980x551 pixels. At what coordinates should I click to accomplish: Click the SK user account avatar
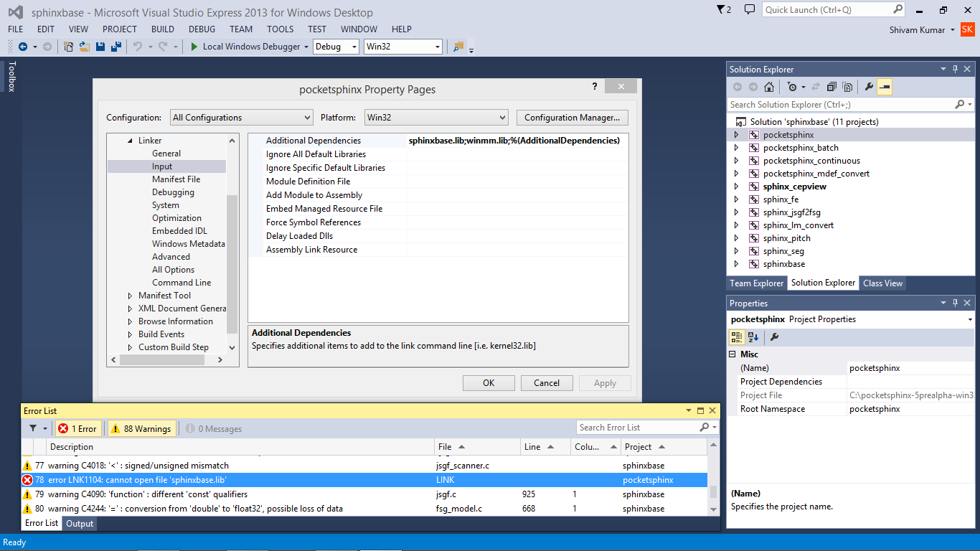tap(968, 29)
